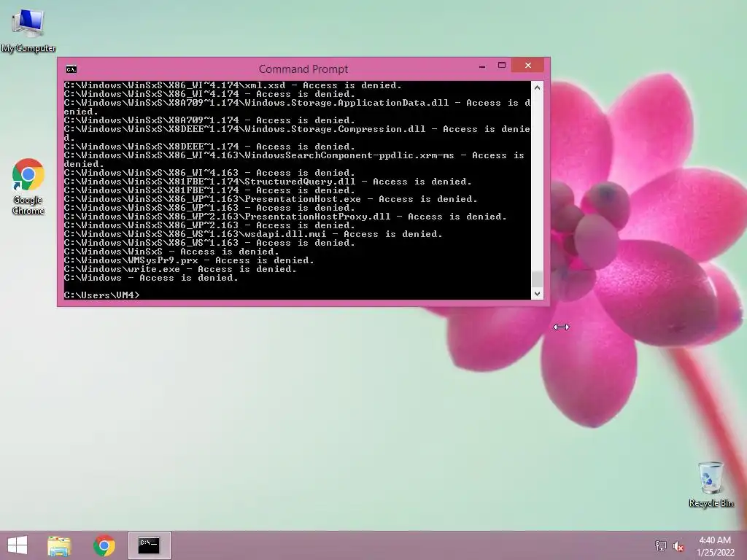Click the PresentationHost.exe output line
This screenshot has height=560, width=747.
pyautogui.click(x=271, y=199)
